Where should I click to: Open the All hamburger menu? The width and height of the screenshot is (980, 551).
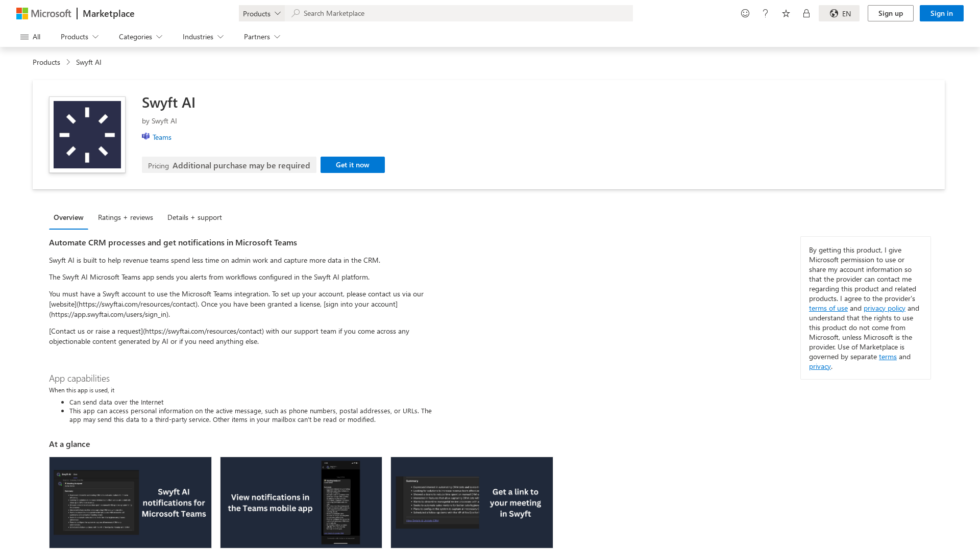[30, 37]
